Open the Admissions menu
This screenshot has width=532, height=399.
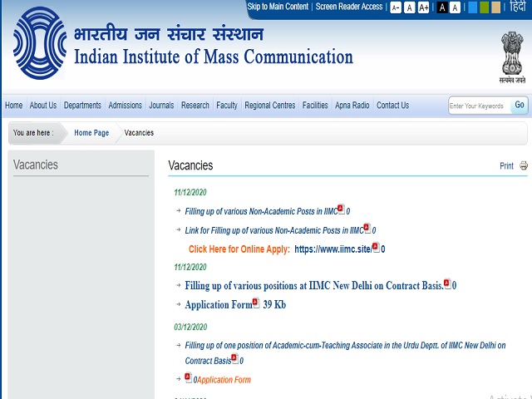point(125,106)
